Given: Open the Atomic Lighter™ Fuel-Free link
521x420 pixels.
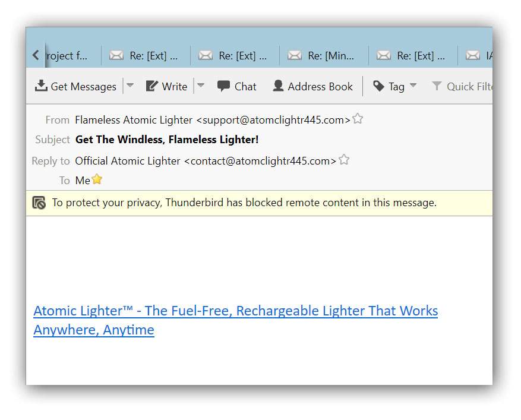Looking at the screenshot, I should tap(236, 320).
